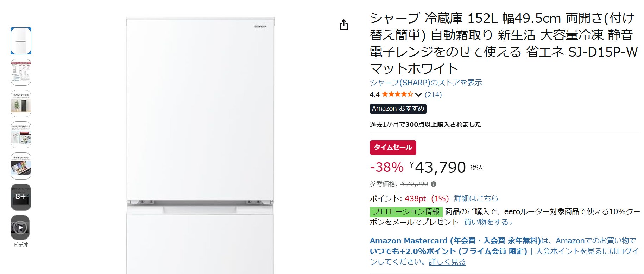Screen dimensions: 644x274
Task: Click the タイムセール deal badge
Action: tap(393, 148)
